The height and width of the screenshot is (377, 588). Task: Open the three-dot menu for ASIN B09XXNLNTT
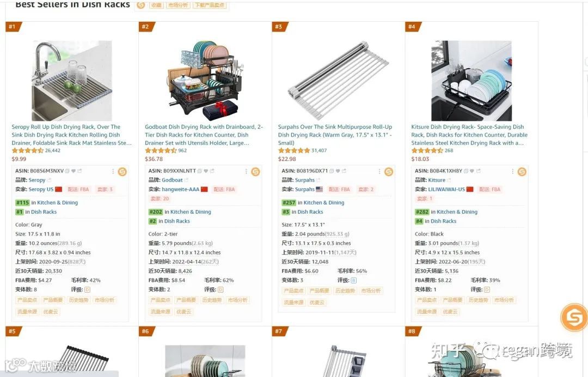[x=246, y=171]
